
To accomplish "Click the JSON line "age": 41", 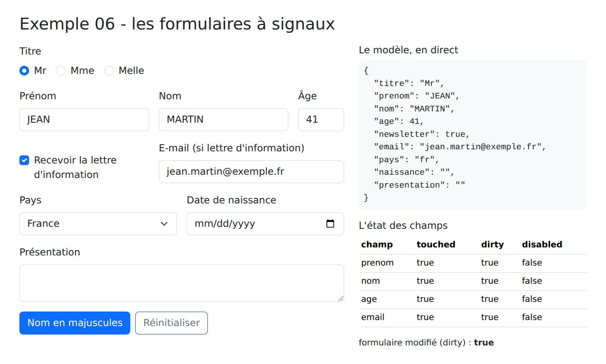I will point(399,121).
